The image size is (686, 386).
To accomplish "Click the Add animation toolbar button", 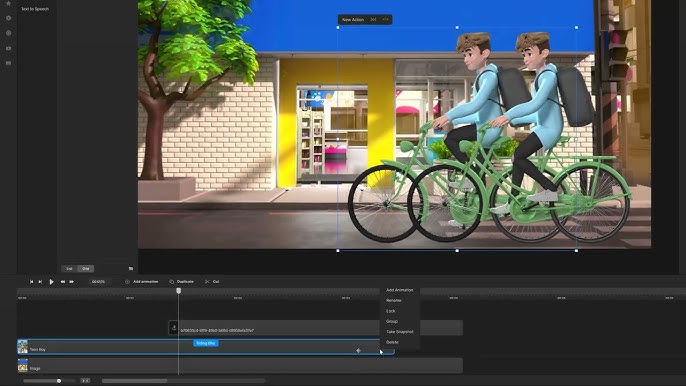I will click(x=142, y=282).
